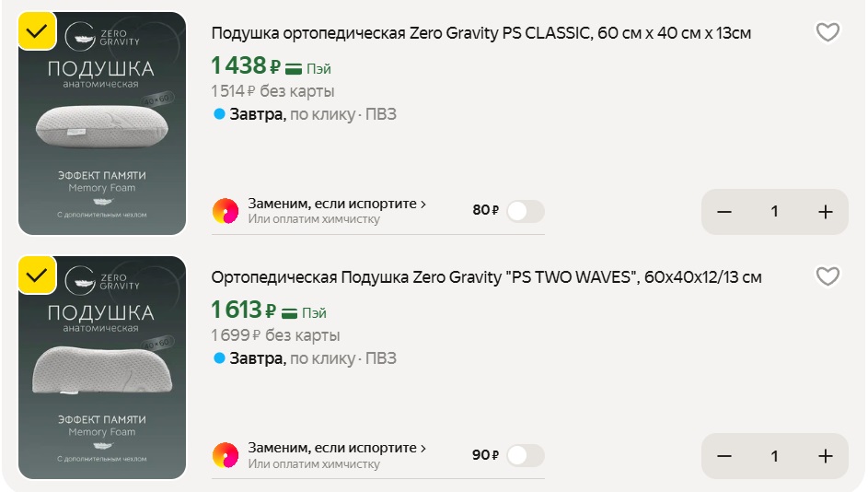Enable 80 ₽ replacement protection toggle
868x492 pixels.
tap(525, 211)
